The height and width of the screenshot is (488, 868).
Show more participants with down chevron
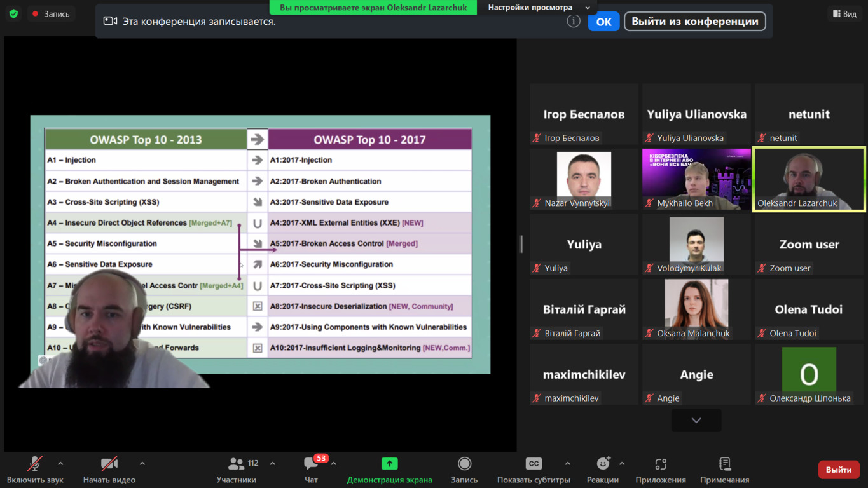[x=696, y=420]
